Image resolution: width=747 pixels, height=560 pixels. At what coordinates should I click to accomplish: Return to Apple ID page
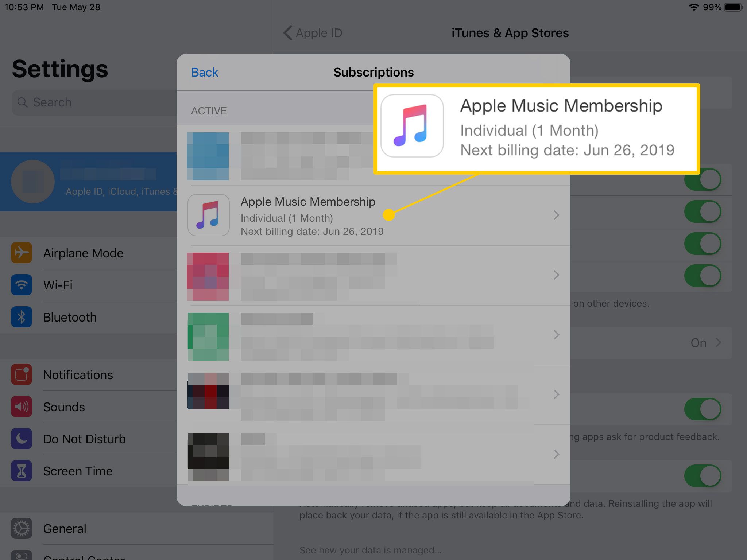(313, 33)
